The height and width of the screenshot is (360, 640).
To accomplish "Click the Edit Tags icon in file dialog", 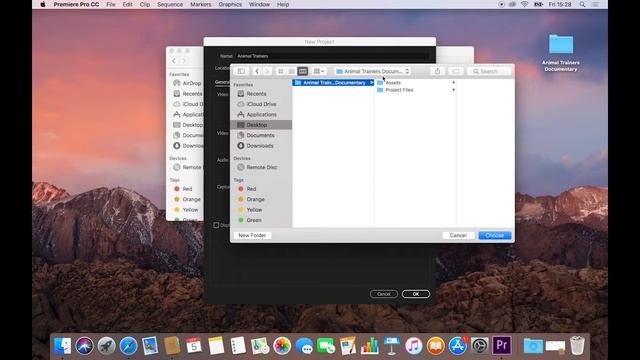I will (456, 71).
